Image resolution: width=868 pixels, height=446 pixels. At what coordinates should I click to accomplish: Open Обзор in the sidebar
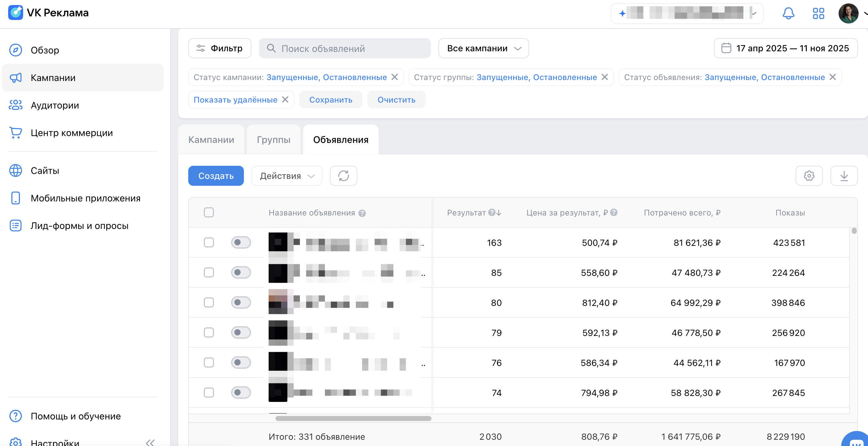click(83, 50)
